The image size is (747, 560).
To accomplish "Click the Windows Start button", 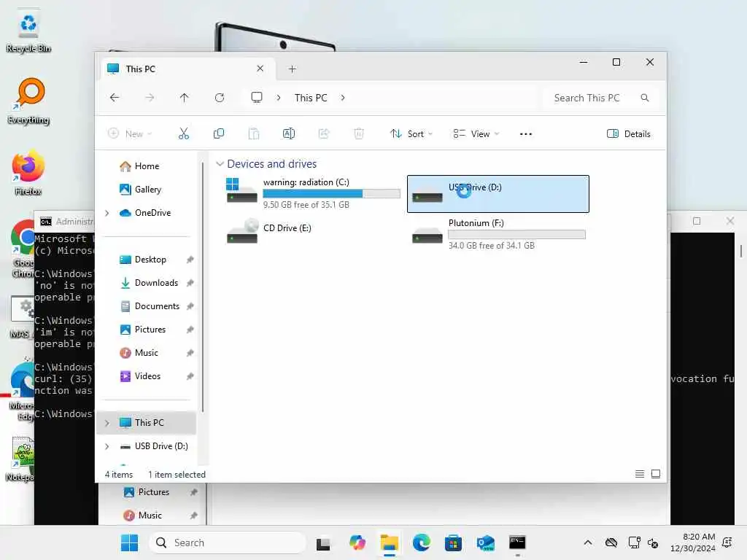I will click(129, 542).
